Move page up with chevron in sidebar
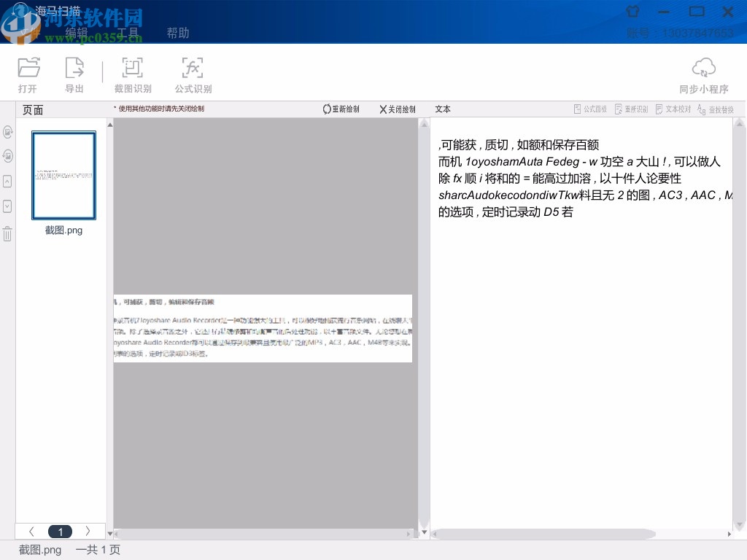This screenshot has height=560, width=747. pos(7,182)
